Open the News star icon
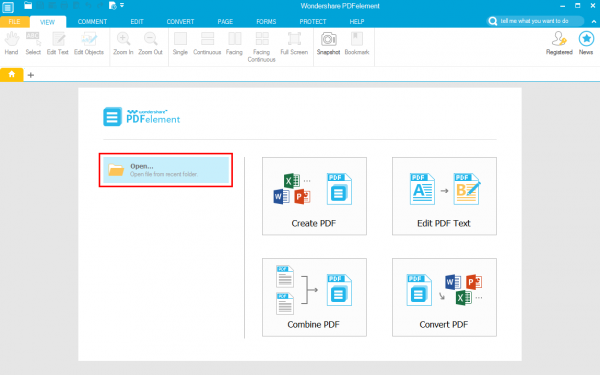This screenshot has width=600, height=375. pos(586,43)
